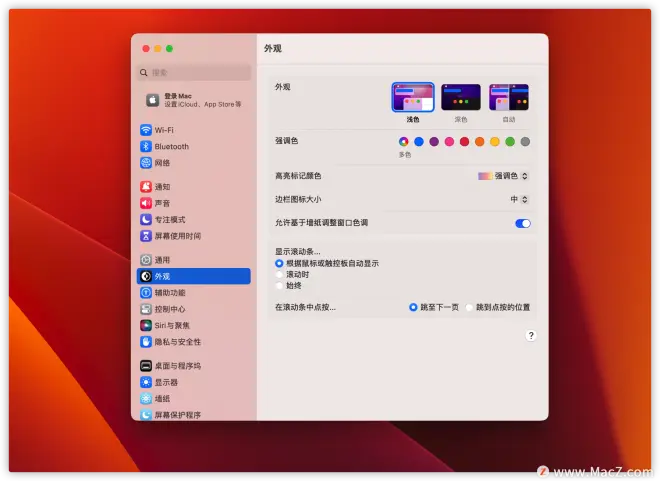Image resolution: width=660 pixels, height=481 pixels.
Task: Pick the pink accent color
Action: 449,142
